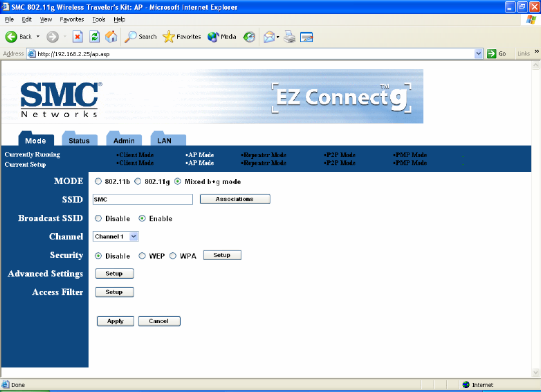This screenshot has height=392, width=541.
Task: Switch to the LAN tab
Action: click(x=168, y=139)
